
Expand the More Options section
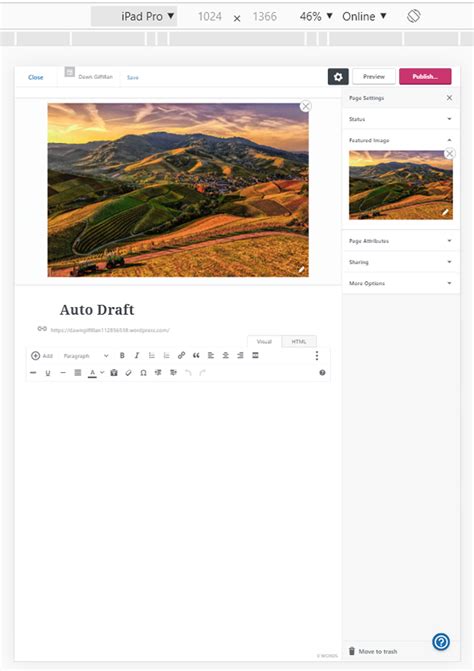[401, 283]
